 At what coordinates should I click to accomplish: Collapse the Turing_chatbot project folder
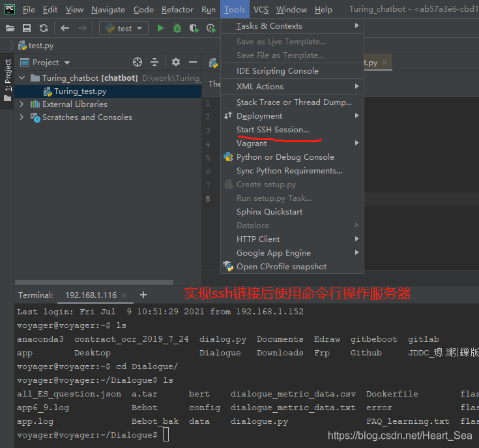[22, 78]
